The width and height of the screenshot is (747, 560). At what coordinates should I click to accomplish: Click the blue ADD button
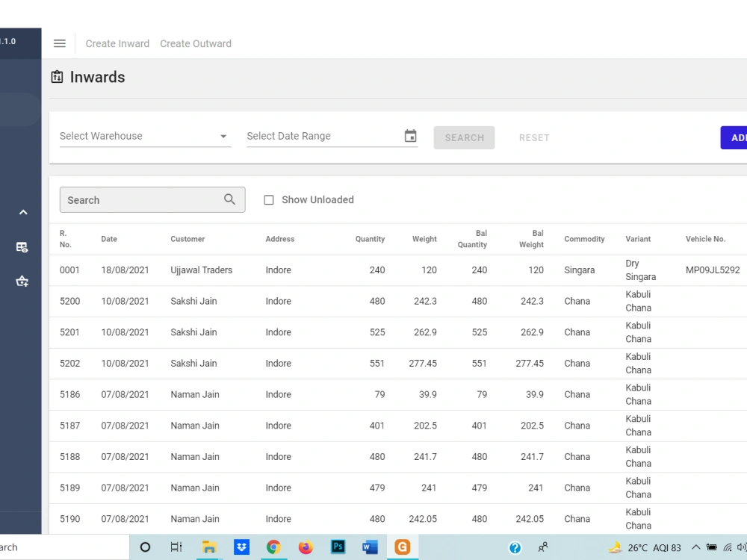click(x=734, y=137)
